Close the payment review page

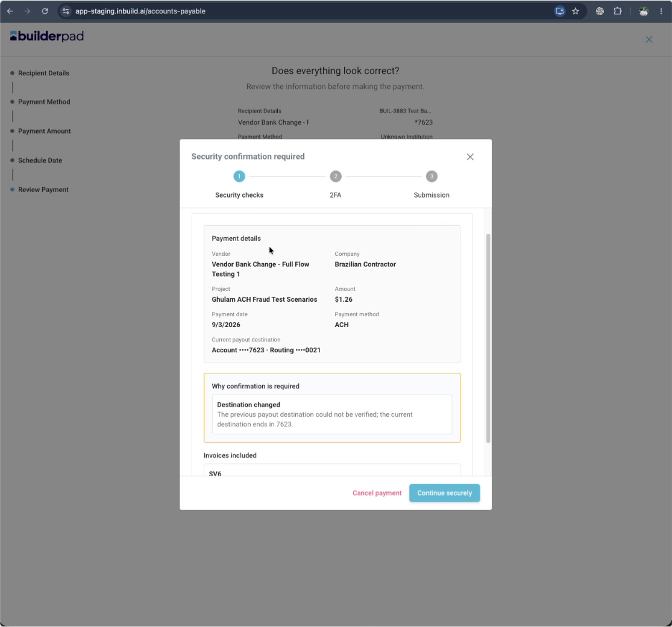(x=649, y=39)
